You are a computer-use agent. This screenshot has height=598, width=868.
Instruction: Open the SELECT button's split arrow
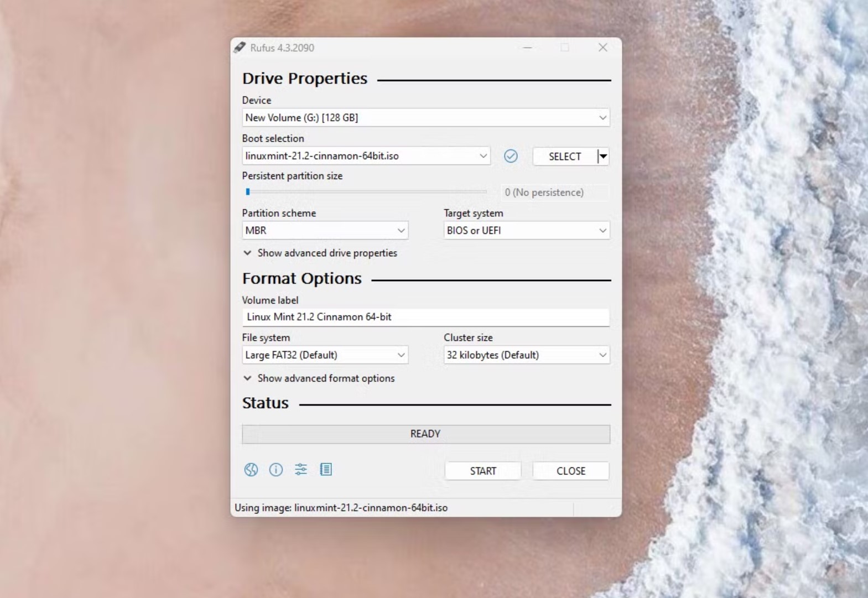[x=603, y=157]
